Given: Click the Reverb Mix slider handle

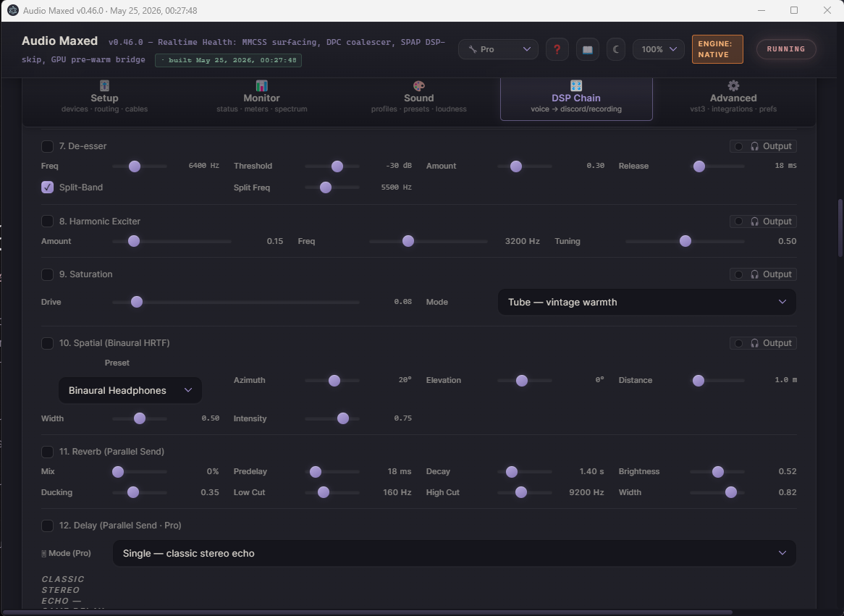Looking at the screenshot, I should (x=118, y=472).
